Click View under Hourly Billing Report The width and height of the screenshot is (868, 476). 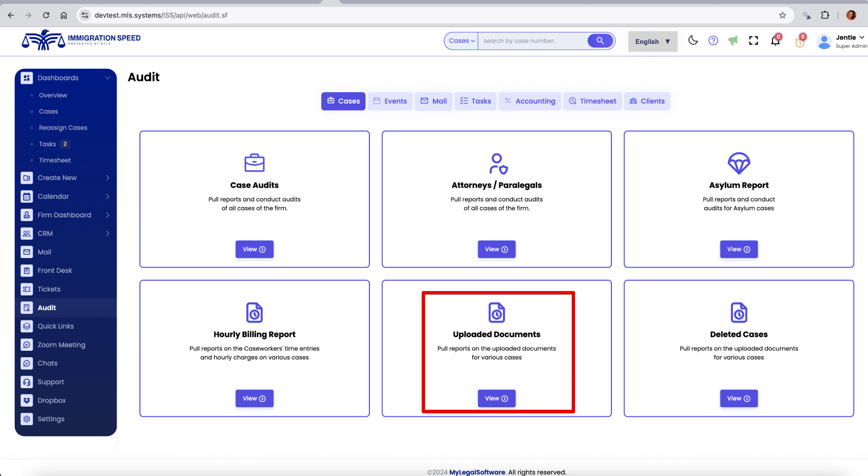pos(254,398)
